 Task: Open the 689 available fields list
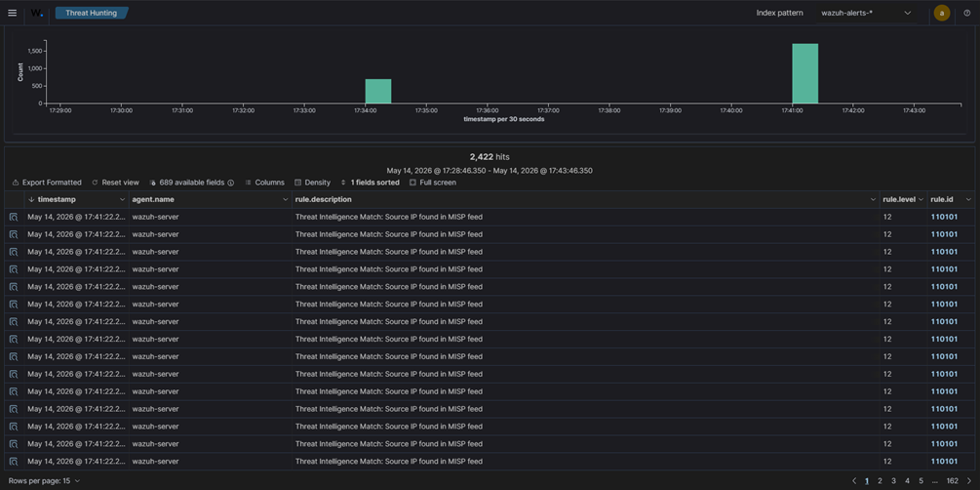187,183
